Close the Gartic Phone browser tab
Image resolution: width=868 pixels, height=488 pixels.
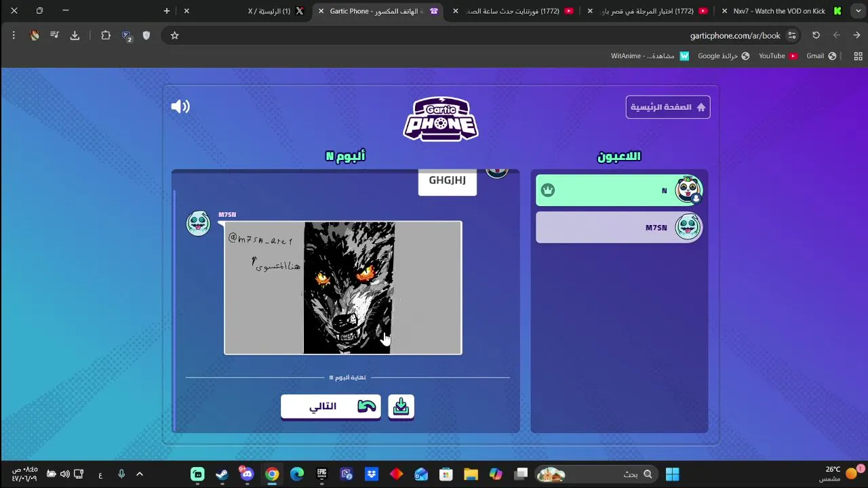click(x=321, y=11)
